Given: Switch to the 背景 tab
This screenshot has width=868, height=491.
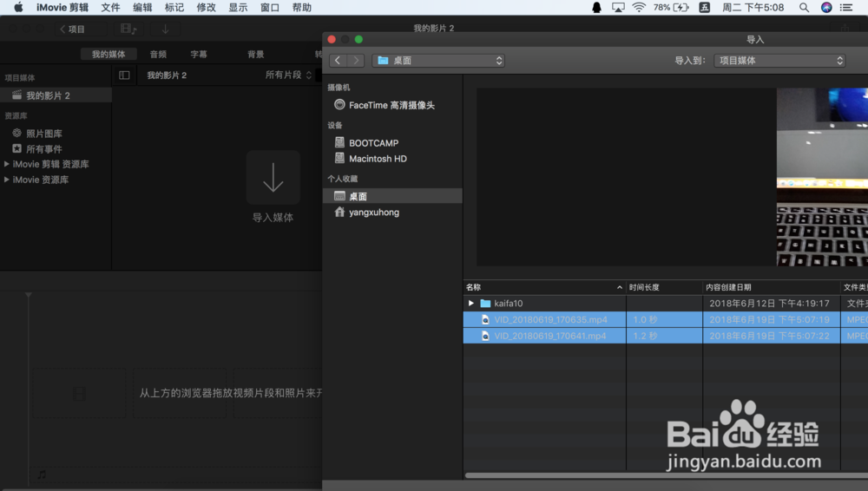Looking at the screenshot, I should [x=256, y=54].
